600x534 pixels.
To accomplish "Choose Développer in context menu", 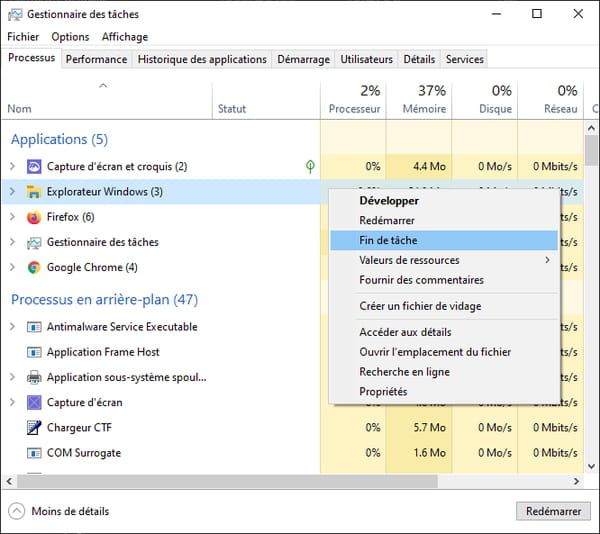I will (x=444, y=201).
